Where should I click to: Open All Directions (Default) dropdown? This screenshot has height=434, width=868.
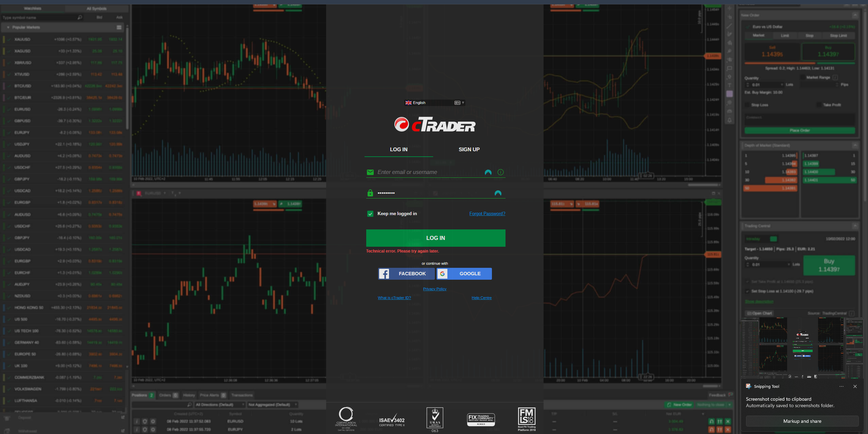pos(220,405)
